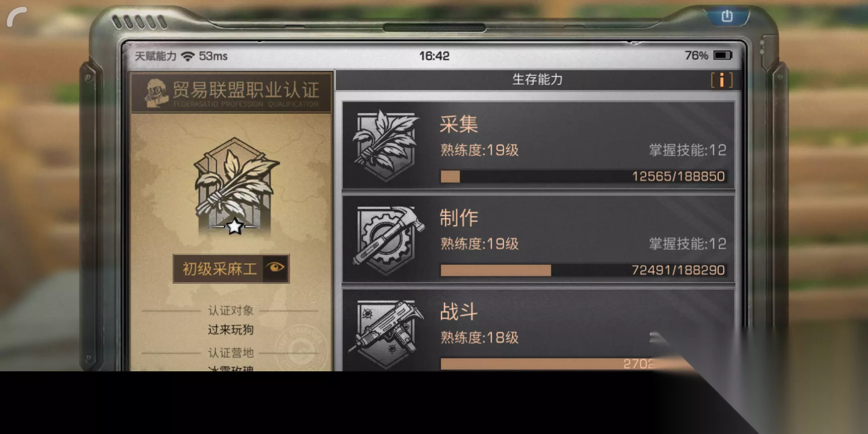Select the 战斗 combat gun badge icon
868x434 pixels.
387,333
